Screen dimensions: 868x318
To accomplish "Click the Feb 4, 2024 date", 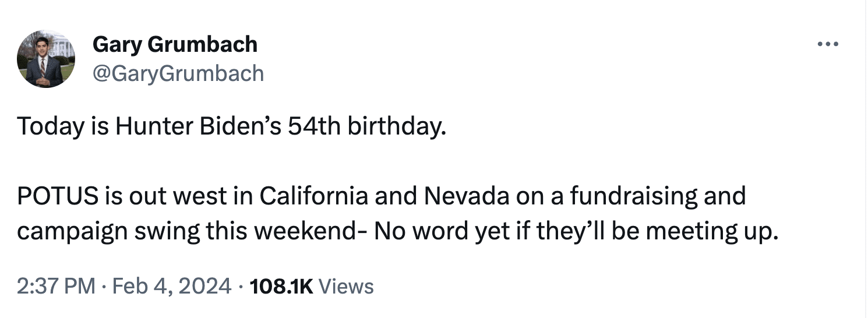I will click(169, 286).
